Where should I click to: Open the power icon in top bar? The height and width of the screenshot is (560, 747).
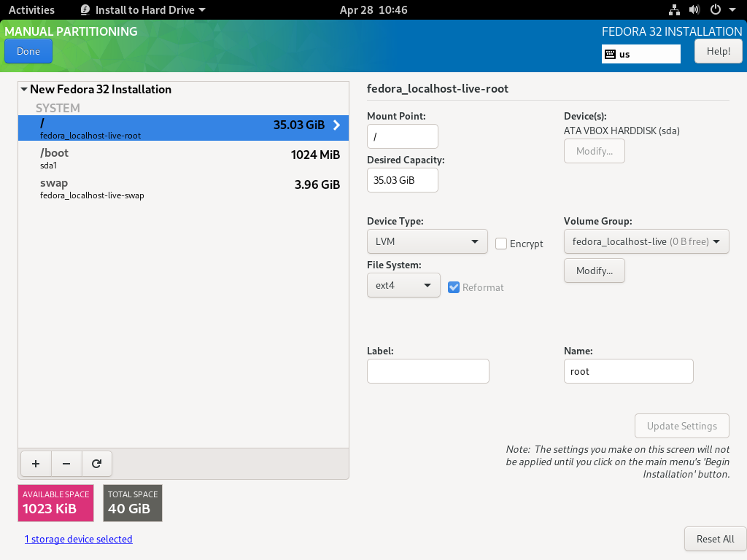[715, 9]
